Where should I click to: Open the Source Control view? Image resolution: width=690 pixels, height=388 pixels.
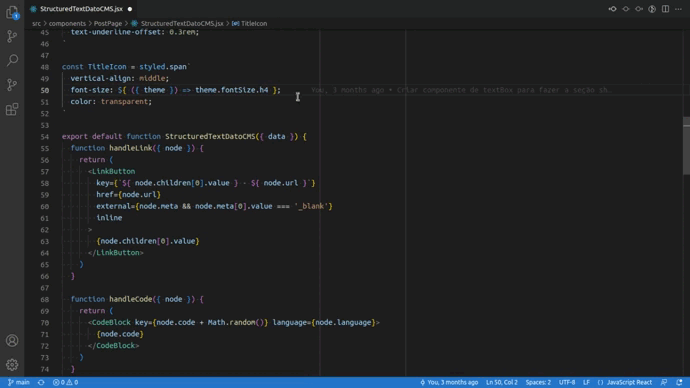pos(12,36)
